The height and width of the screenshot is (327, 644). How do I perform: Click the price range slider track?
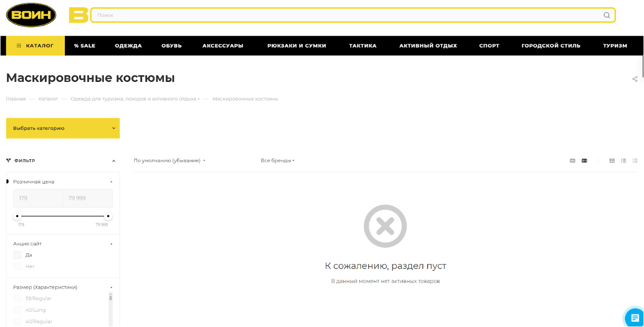click(x=63, y=216)
